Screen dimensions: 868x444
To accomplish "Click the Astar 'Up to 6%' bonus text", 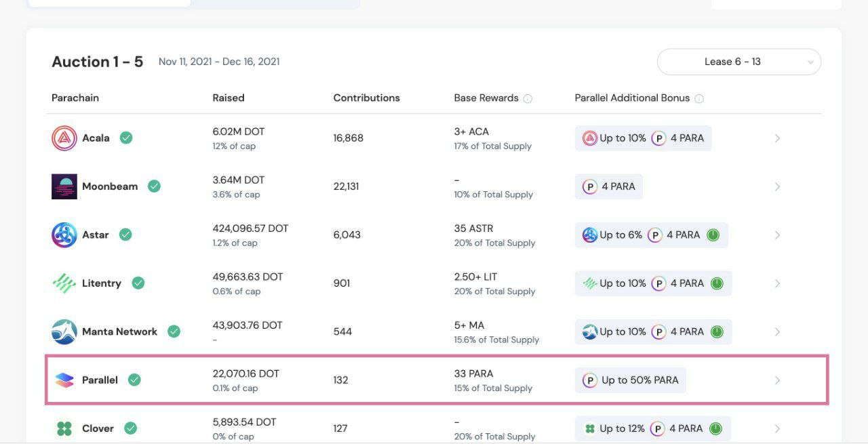I will 620,235.
